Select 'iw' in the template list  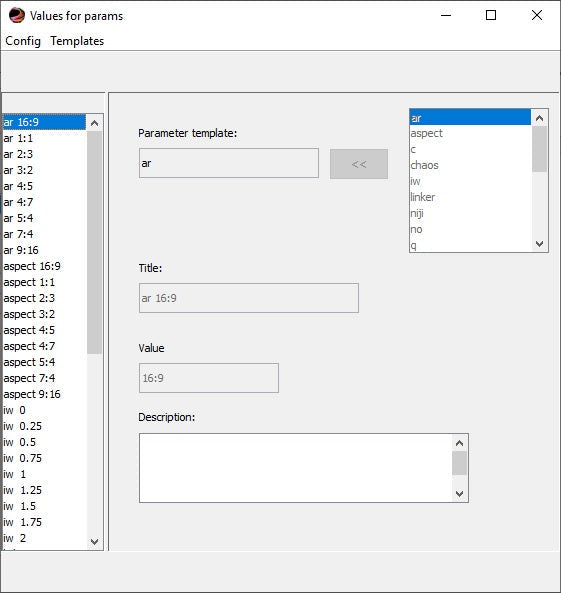point(471,182)
